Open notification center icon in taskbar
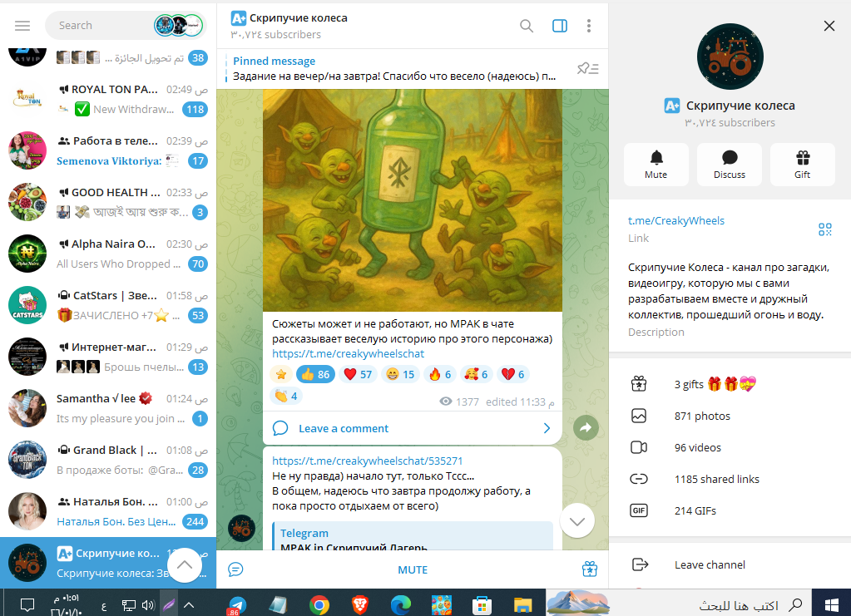Screen dimensions: 851x616 (x=27, y=604)
